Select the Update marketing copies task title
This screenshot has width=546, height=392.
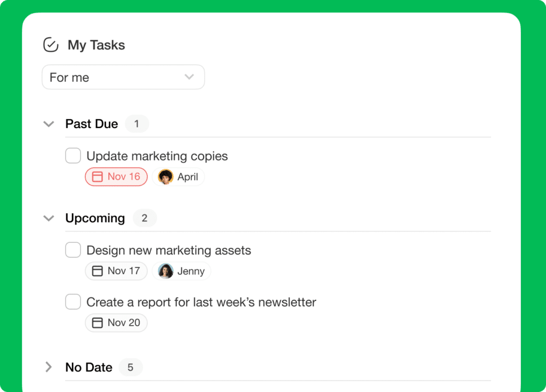click(x=156, y=156)
